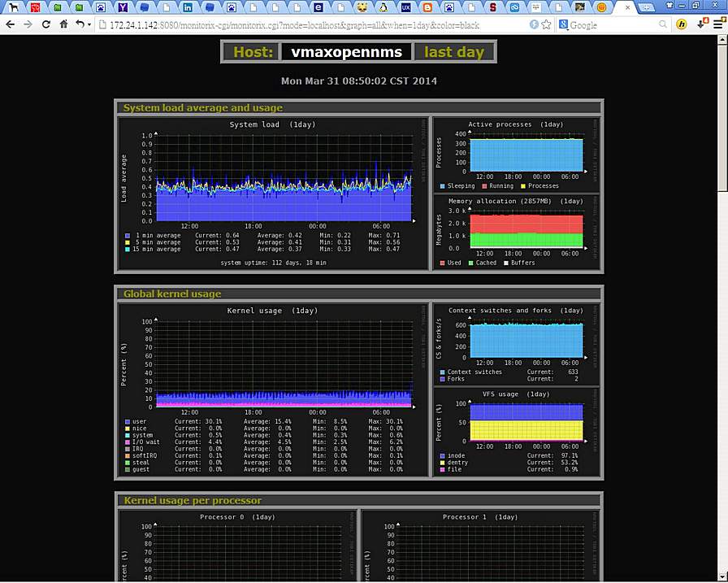The image size is (728, 583).
Task: Click the red Used memory legend swatch
Action: [x=443, y=263]
